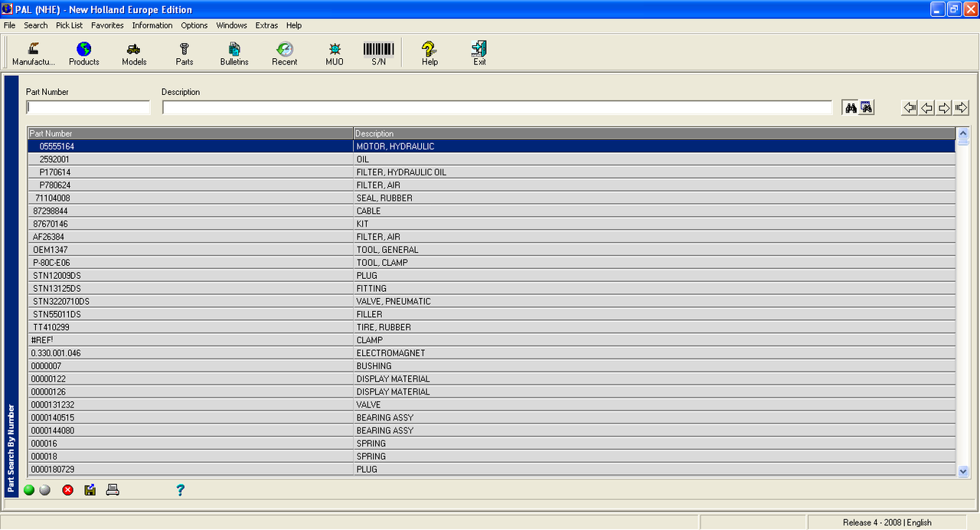
Task: Click the VALVE, PNEUMATIC description cell
Action: pos(655,302)
